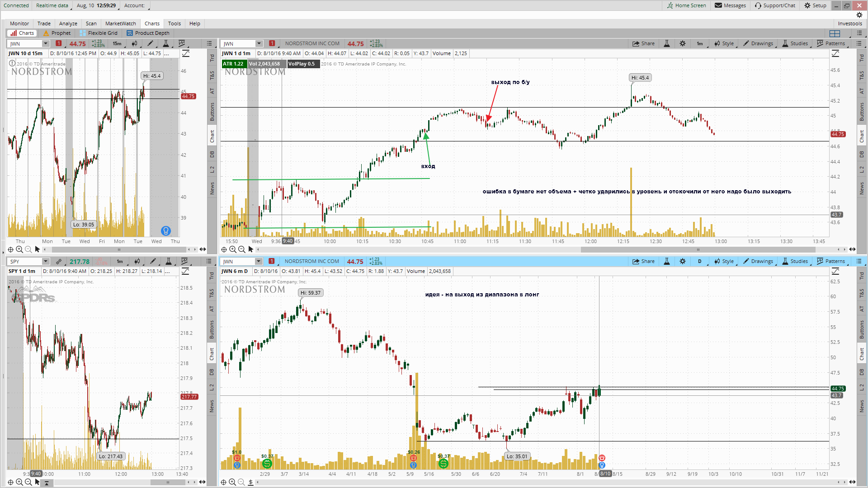Click the expand-axis arrows icon under the top-left chart
This screenshot has width=868, height=488.
click(203, 249)
